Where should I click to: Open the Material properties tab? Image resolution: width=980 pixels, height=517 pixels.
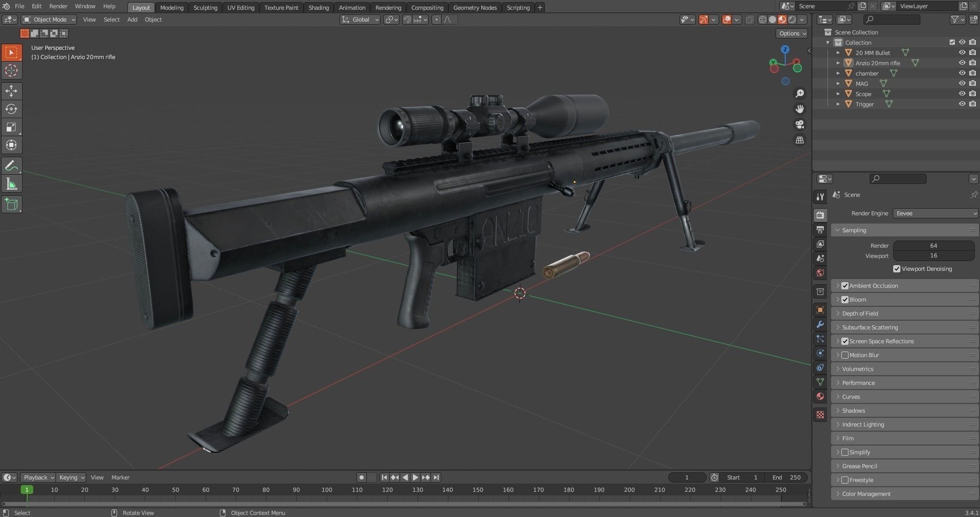(820, 396)
